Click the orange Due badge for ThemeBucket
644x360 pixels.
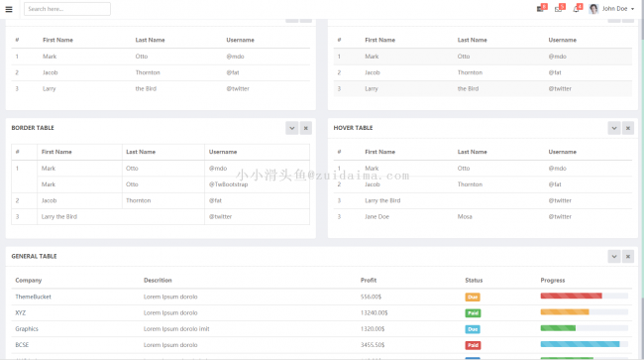tap(473, 297)
